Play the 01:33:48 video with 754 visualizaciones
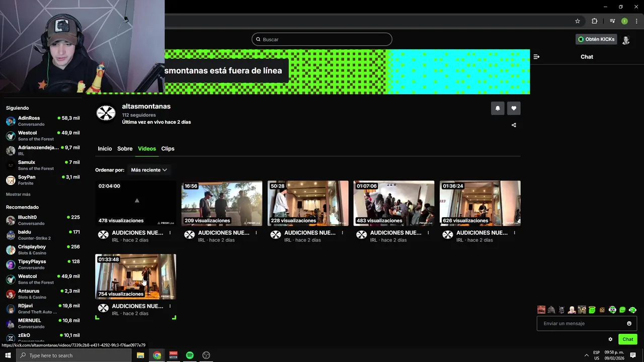Viewport: 644px width, 362px height. (136, 277)
